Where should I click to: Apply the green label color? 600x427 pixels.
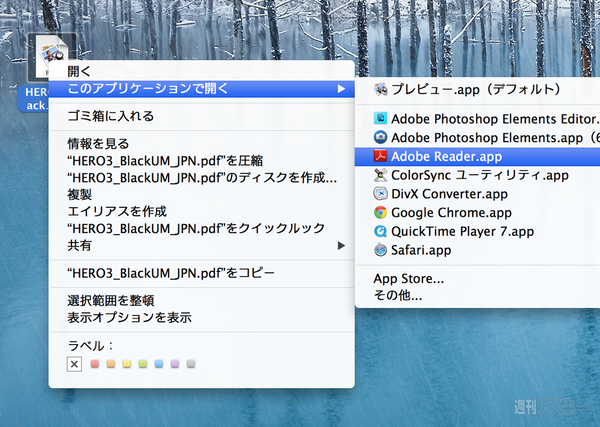pyautogui.click(x=143, y=363)
